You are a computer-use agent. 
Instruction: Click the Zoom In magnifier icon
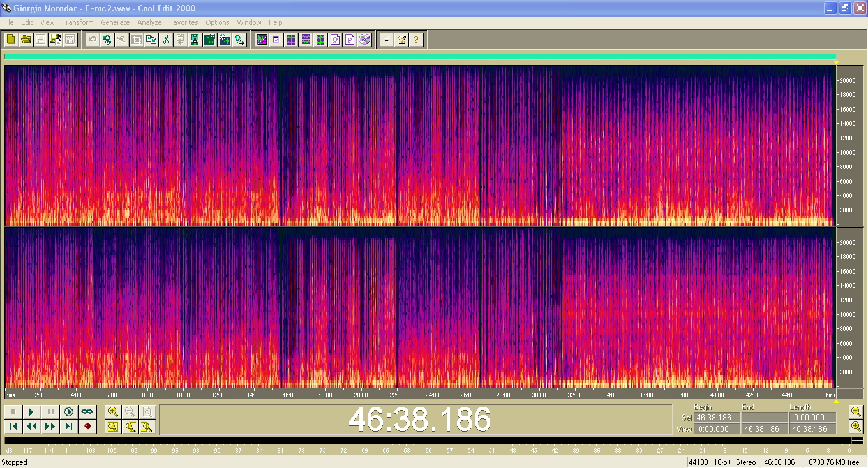point(113,412)
